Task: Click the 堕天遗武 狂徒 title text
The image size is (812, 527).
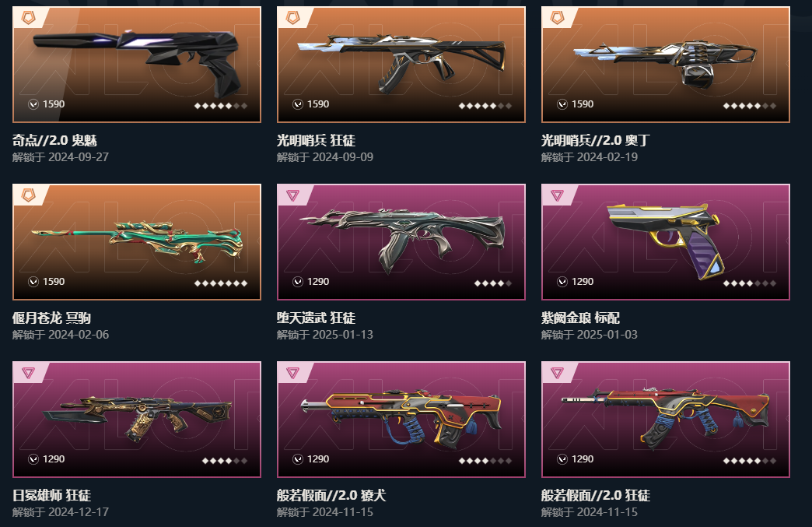Action: [x=316, y=318]
